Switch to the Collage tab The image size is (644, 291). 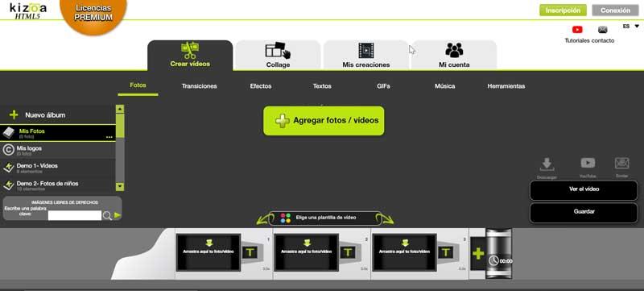[278, 56]
